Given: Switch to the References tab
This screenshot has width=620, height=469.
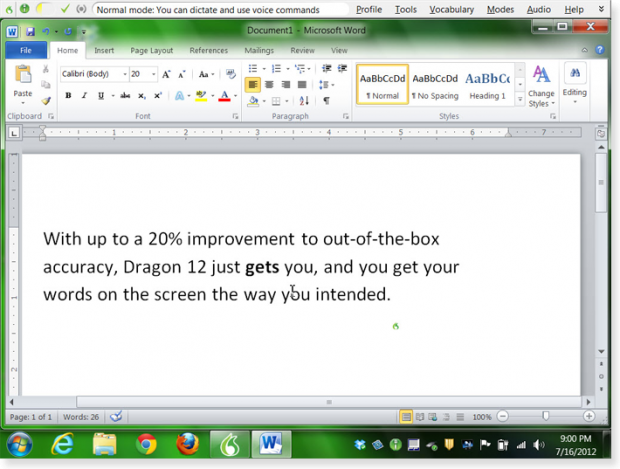Looking at the screenshot, I should coord(208,50).
